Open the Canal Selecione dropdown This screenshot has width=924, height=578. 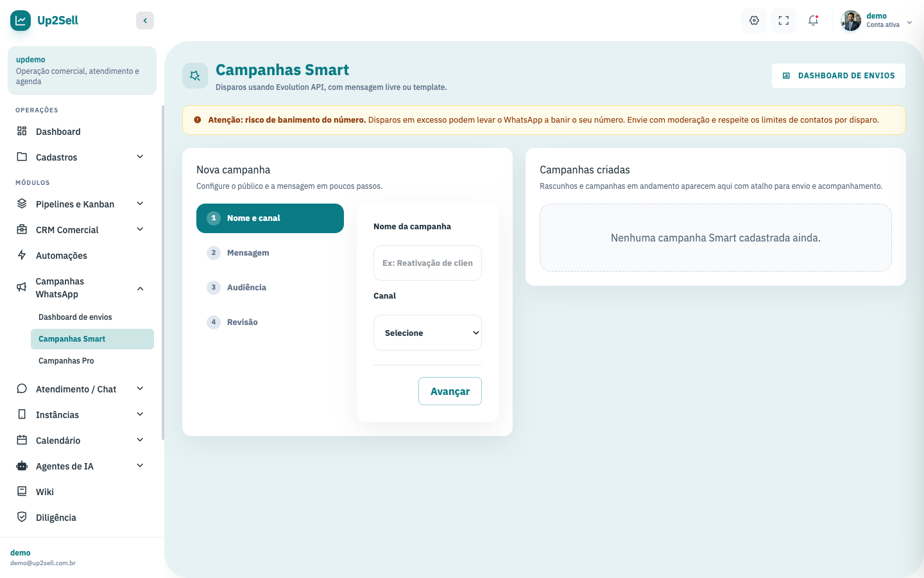(427, 333)
